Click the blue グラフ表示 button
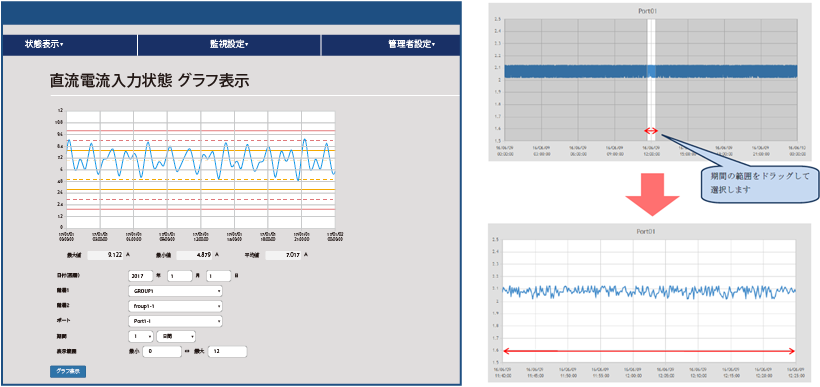Screen dimensions: 820x387 [x=68, y=371]
